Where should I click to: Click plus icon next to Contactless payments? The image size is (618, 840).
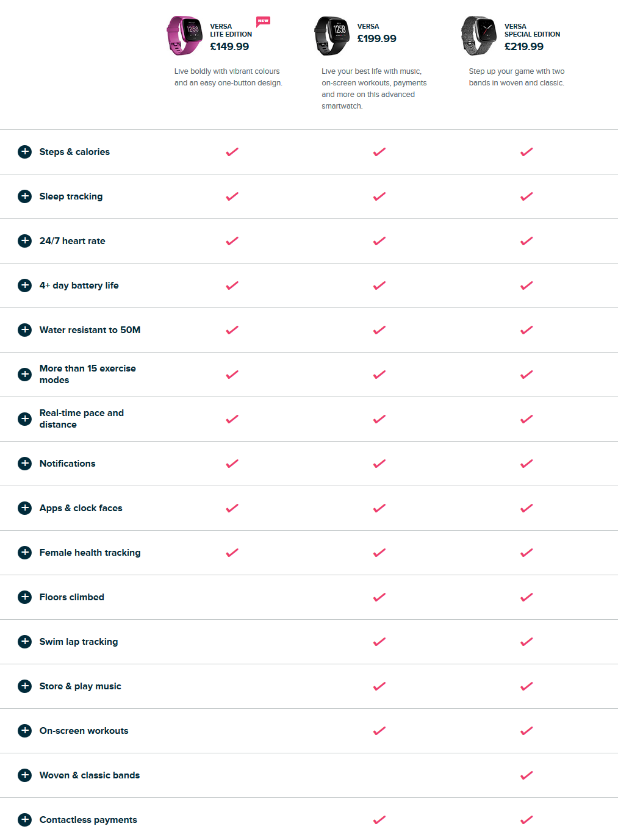[x=24, y=820]
